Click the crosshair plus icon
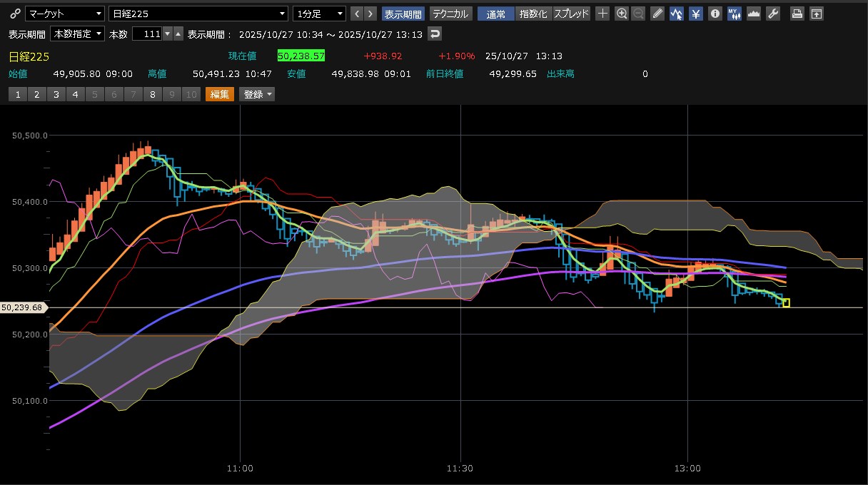The image size is (868, 485). (602, 14)
